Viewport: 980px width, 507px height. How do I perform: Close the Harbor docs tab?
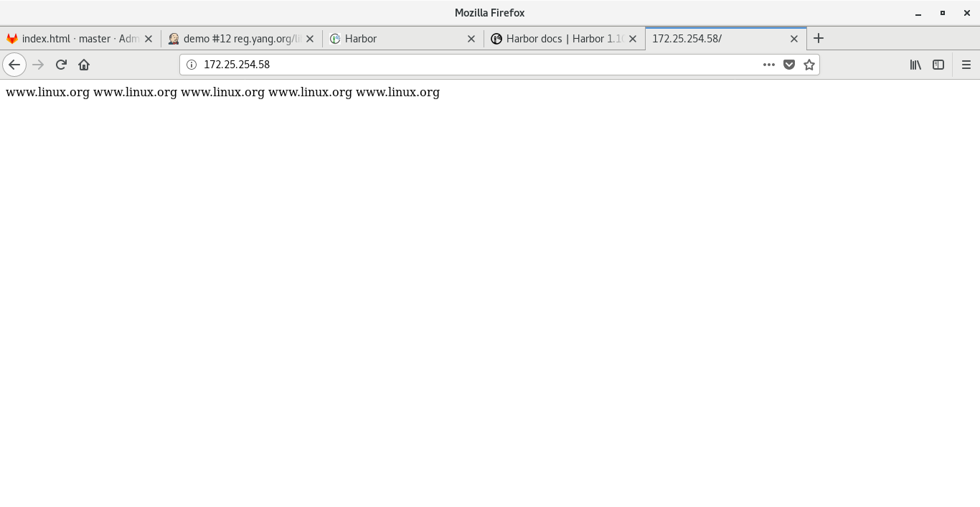tap(633, 39)
